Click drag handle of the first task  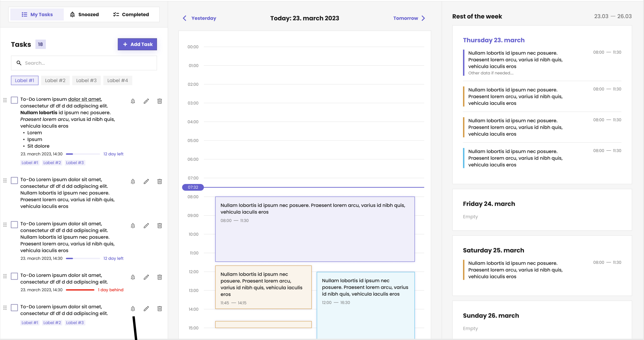[x=5, y=100]
